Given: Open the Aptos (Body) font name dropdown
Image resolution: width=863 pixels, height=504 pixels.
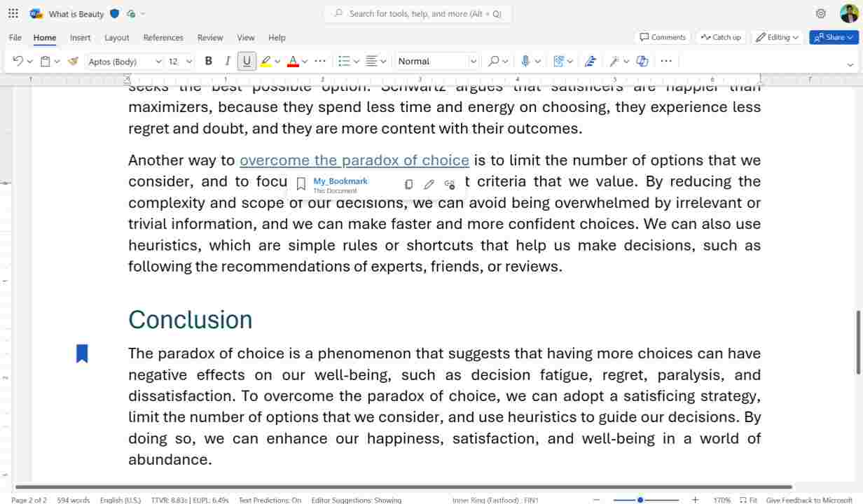Looking at the screenshot, I should click(158, 62).
